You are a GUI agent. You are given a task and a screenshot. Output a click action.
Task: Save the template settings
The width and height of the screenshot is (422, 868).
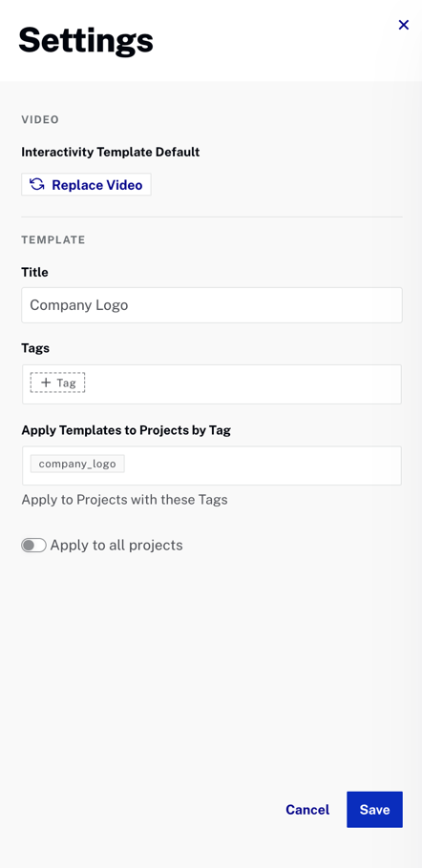374,809
